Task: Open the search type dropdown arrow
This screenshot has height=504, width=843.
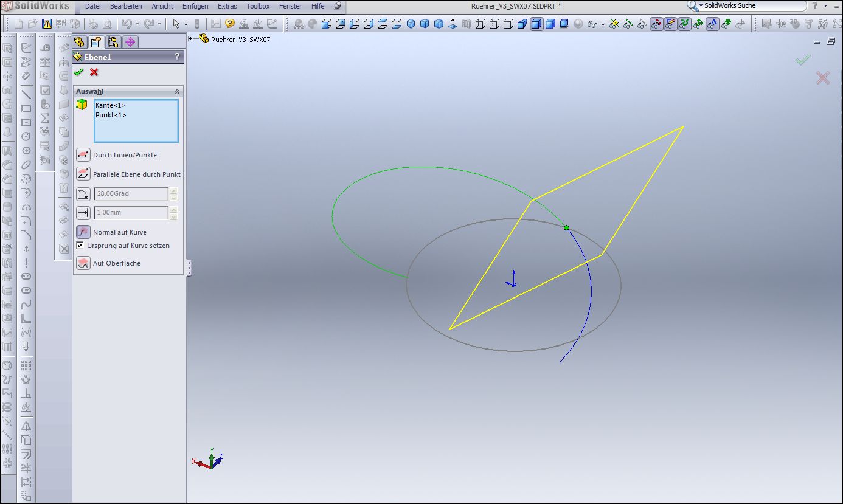Action: point(701,5)
